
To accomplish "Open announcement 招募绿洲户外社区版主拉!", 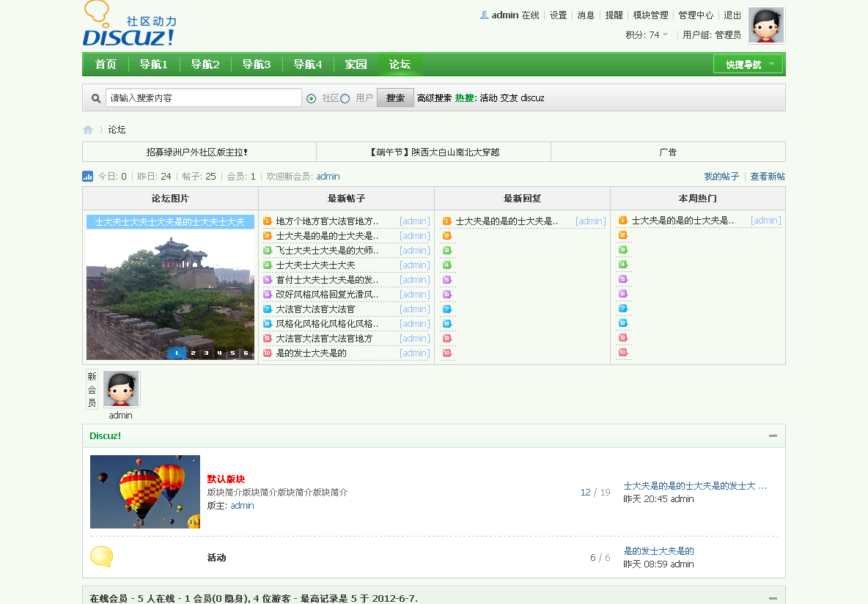I will click(x=197, y=152).
